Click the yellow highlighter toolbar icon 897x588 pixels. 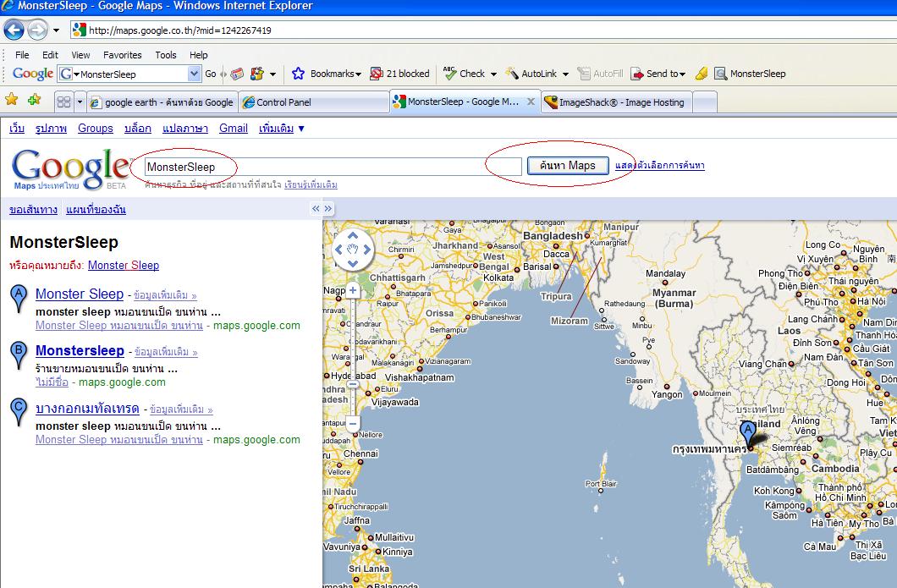[x=702, y=74]
